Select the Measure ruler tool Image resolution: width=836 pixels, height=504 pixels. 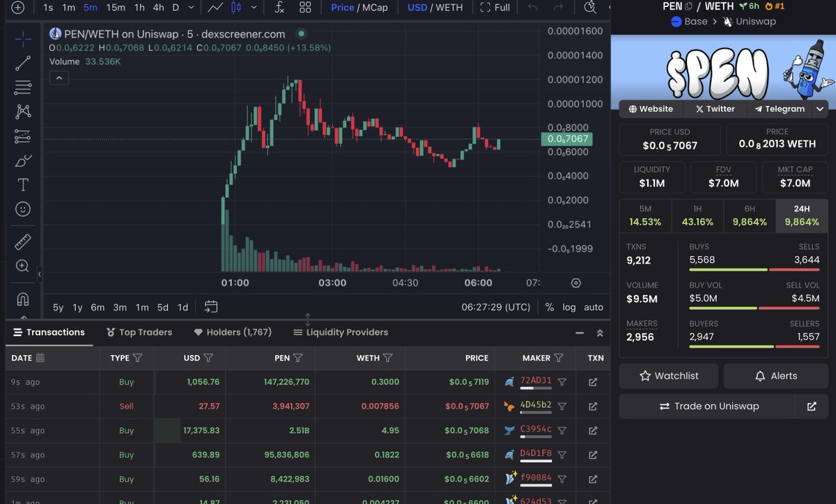23,242
